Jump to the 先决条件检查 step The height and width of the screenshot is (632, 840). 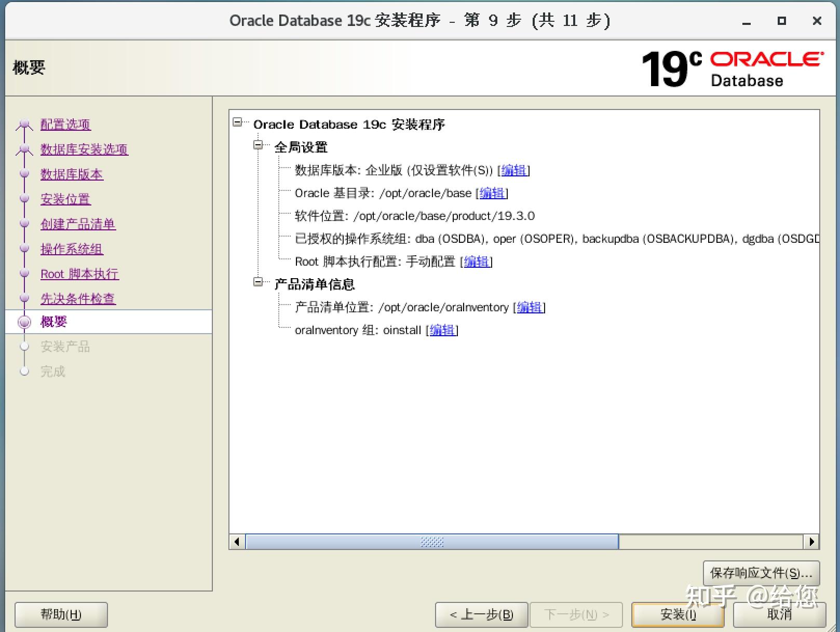(x=78, y=298)
